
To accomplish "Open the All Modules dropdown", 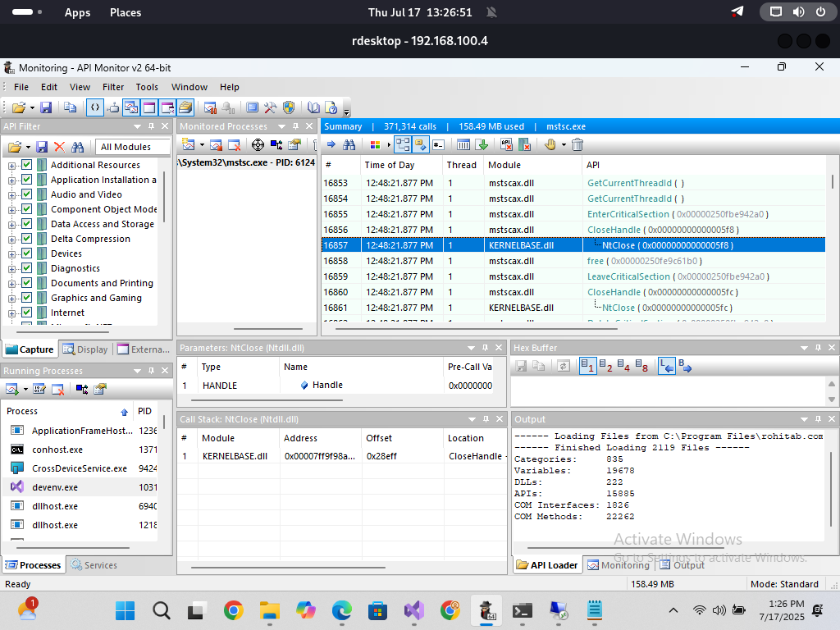I will pyautogui.click(x=133, y=147).
